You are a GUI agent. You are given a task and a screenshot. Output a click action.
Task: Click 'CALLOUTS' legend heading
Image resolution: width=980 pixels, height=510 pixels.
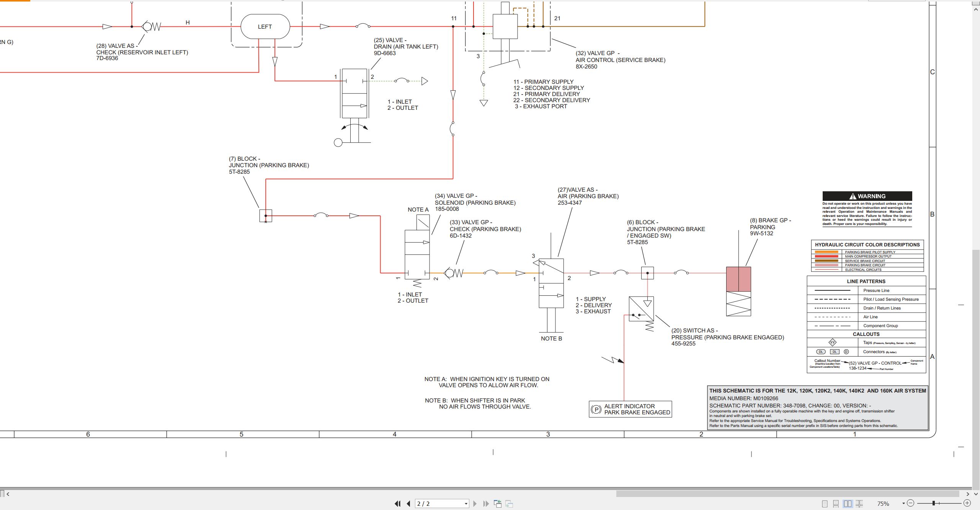866,334
